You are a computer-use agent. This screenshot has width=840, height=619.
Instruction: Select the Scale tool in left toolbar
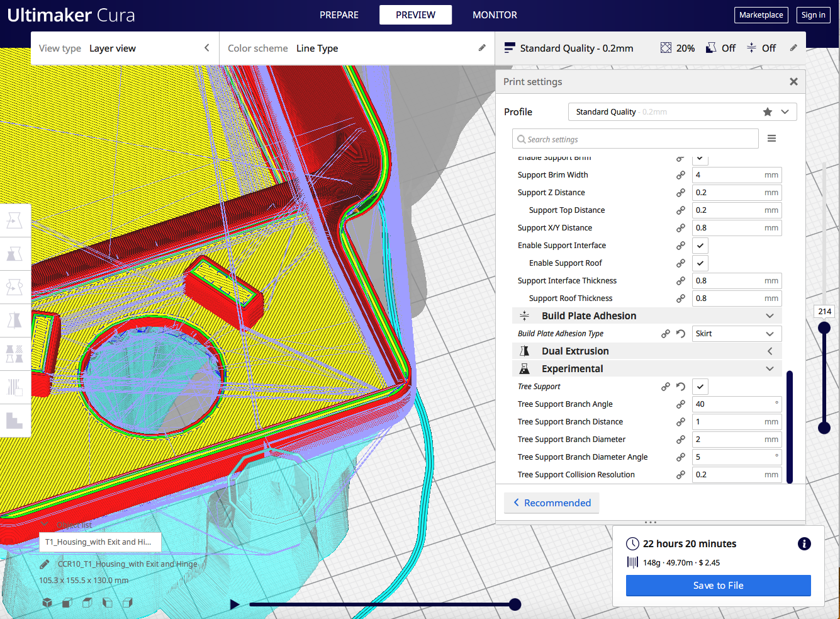[x=14, y=254]
